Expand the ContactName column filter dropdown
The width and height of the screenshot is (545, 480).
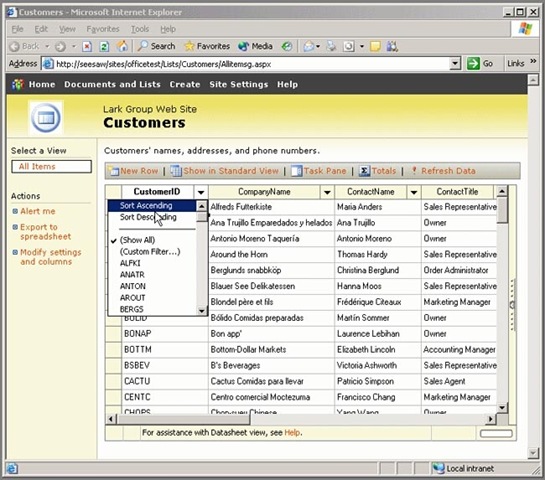[x=414, y=192]
